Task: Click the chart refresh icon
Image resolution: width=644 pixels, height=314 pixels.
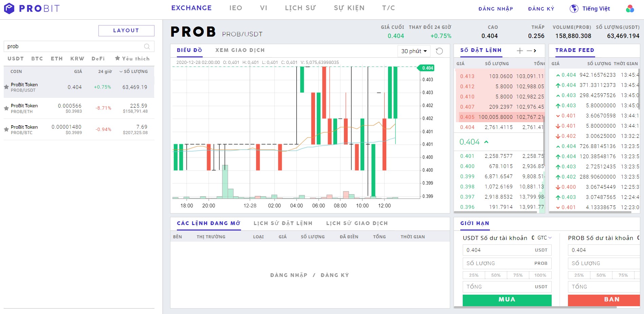Action: (439, 51)
